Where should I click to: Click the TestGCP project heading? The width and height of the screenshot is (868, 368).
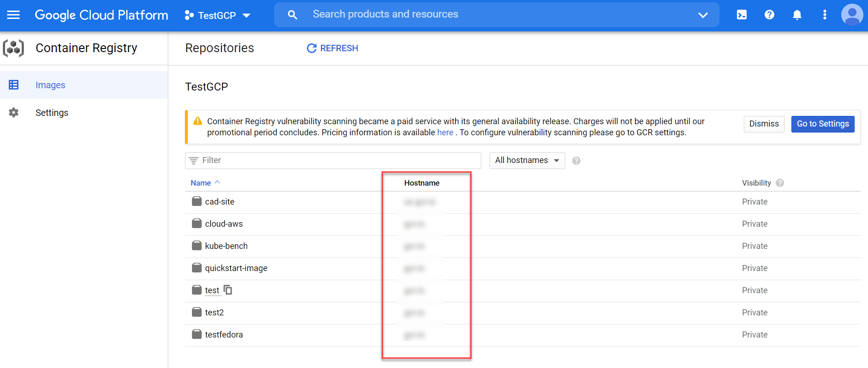click(x=207, y=87)
